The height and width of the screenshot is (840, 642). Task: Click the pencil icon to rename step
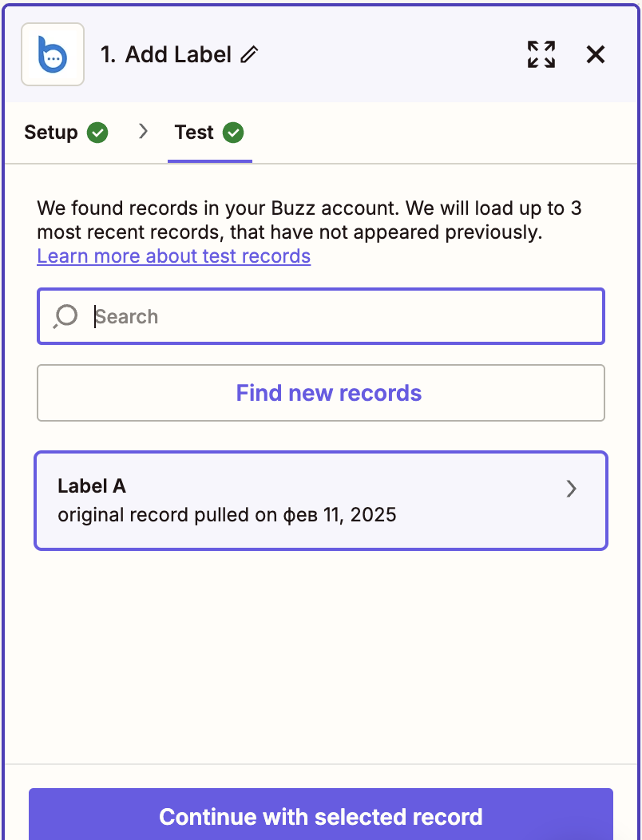click(x=250, y=54)
